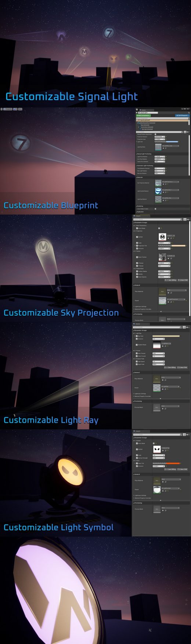Open the Sky Projection Material dropdown
Screen dimensions: 191x644
170,182
